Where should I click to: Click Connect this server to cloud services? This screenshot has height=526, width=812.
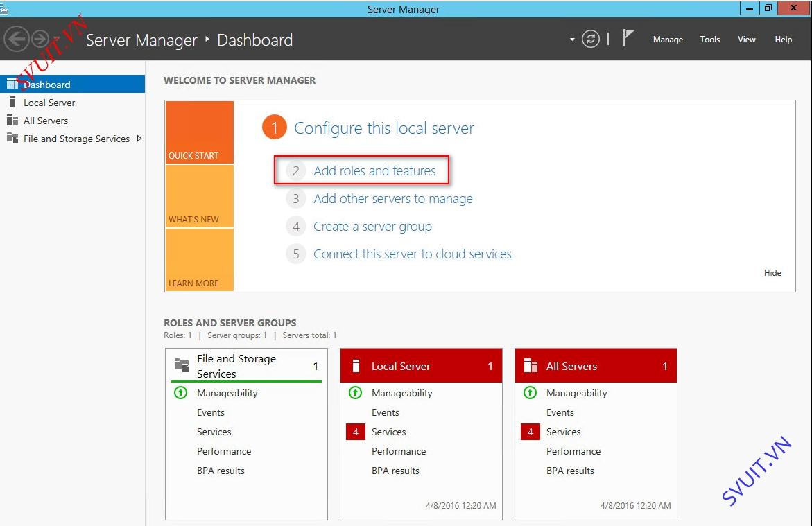pos(412,254)
